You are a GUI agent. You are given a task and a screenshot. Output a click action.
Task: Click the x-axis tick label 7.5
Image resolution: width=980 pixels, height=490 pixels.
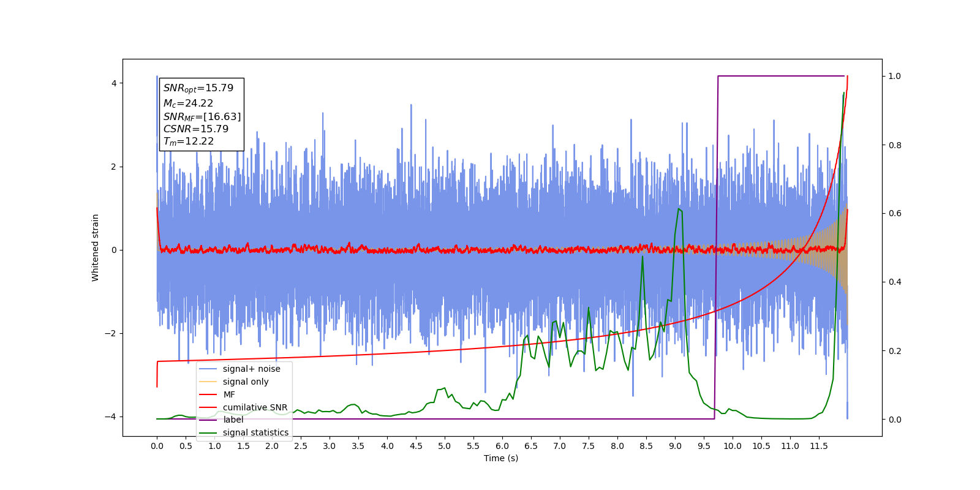589,446
